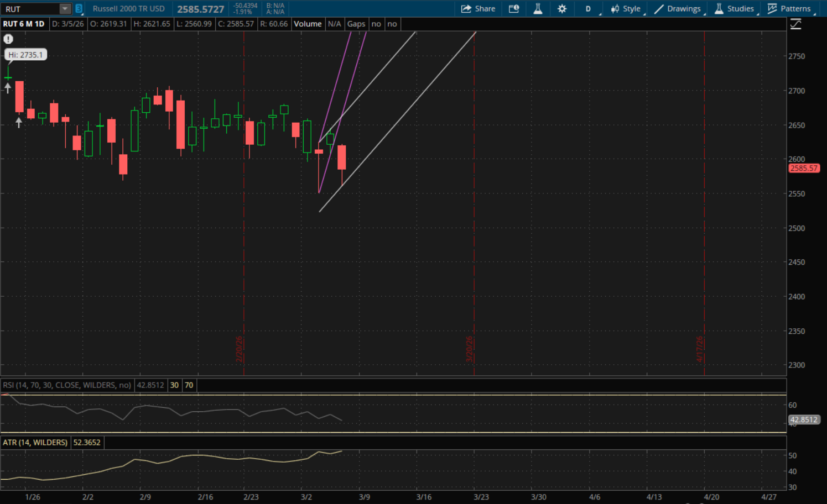Open the D timeframe dropdown
This screenshot has height=504, width=827.
tap(589, 9)
